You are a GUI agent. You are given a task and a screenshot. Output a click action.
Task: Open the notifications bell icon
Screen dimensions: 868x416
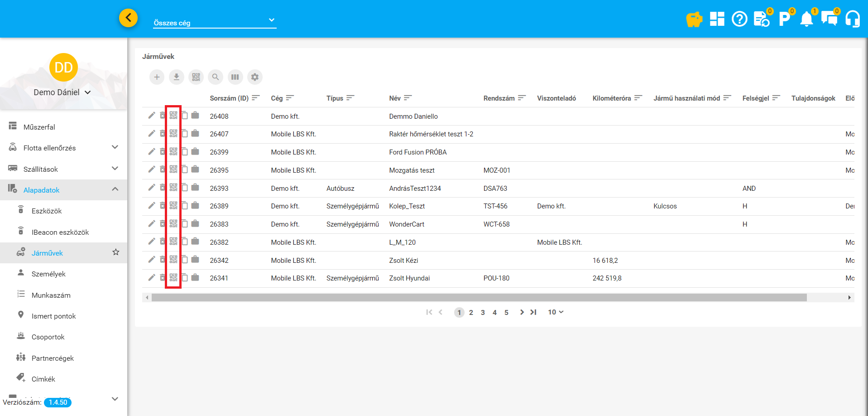pos(806,19)
